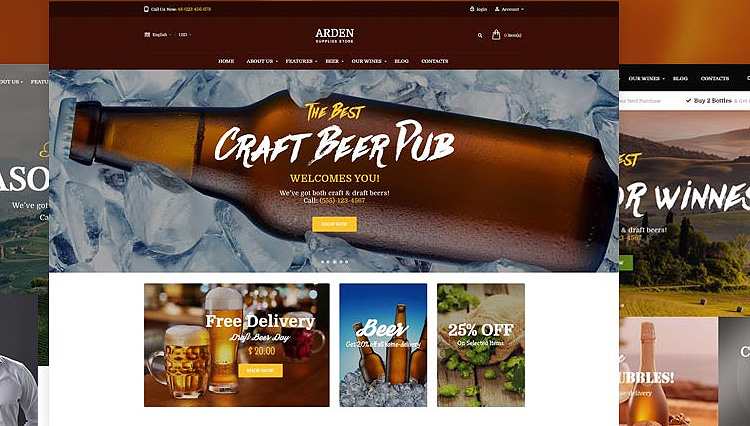This screenshot has height=426, width=750.
Task: Click the search magnifier icon
Action: (x=480, y=35)
